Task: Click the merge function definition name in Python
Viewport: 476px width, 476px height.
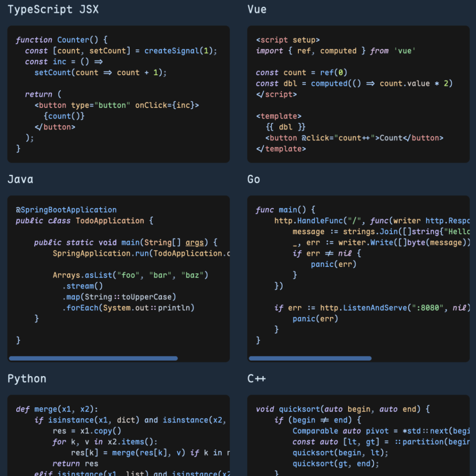Action: [46, 409]
